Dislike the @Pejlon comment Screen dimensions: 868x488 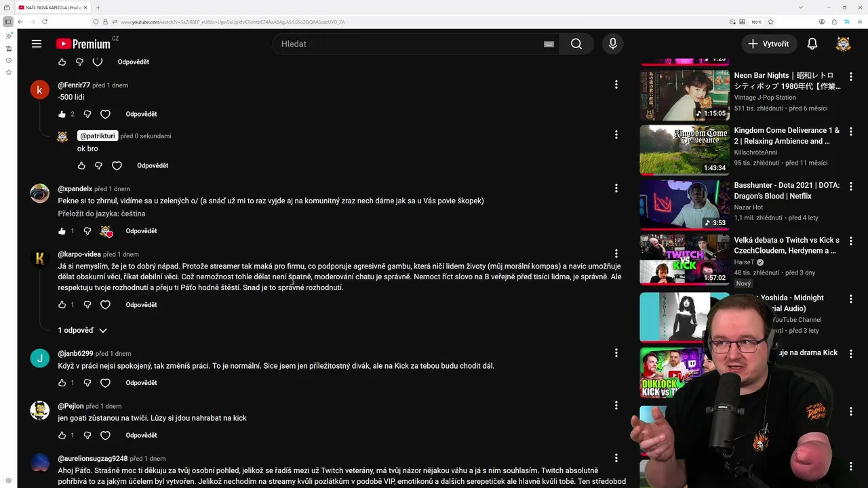click(87, 435)
